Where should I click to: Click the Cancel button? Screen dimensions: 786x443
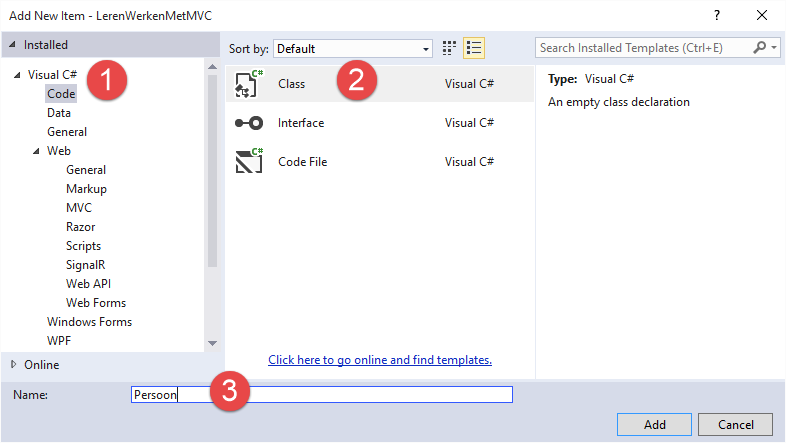point(736,424)
